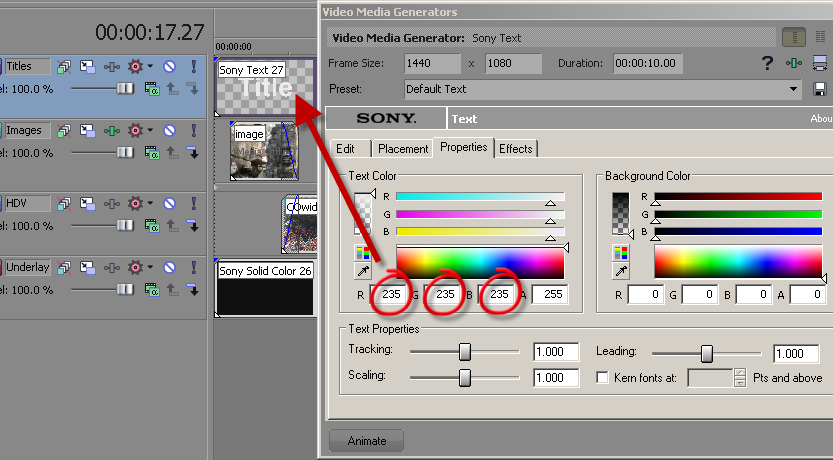833x460 pixels.
Task: Open Compositing Mode icon on HDV track
Action: point(153,225)
